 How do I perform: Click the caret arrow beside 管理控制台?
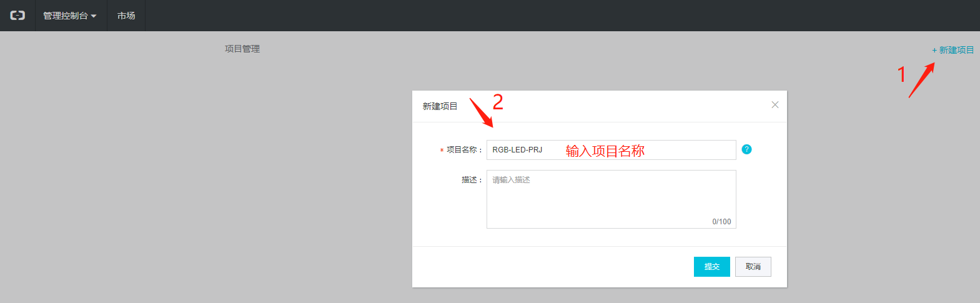[x=94, y=16]
